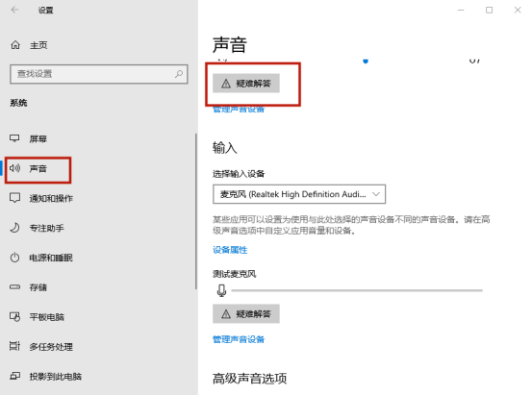
Task: Select the 平板电脑 tablet icon
Action: [15, 317]
